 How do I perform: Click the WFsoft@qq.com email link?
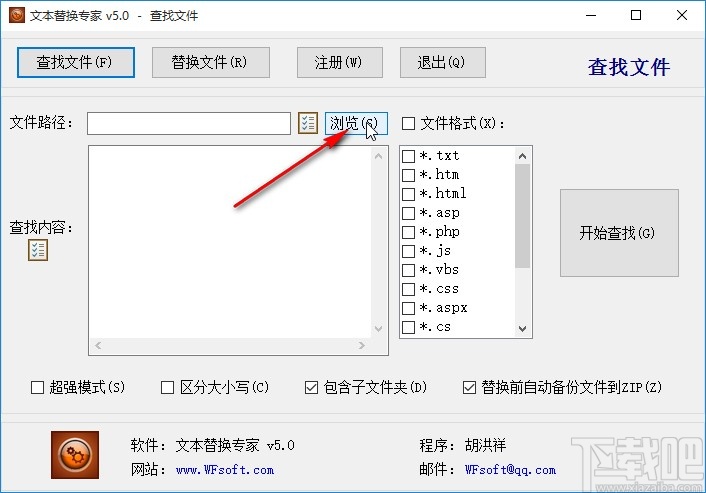click(x=510, y=470)
